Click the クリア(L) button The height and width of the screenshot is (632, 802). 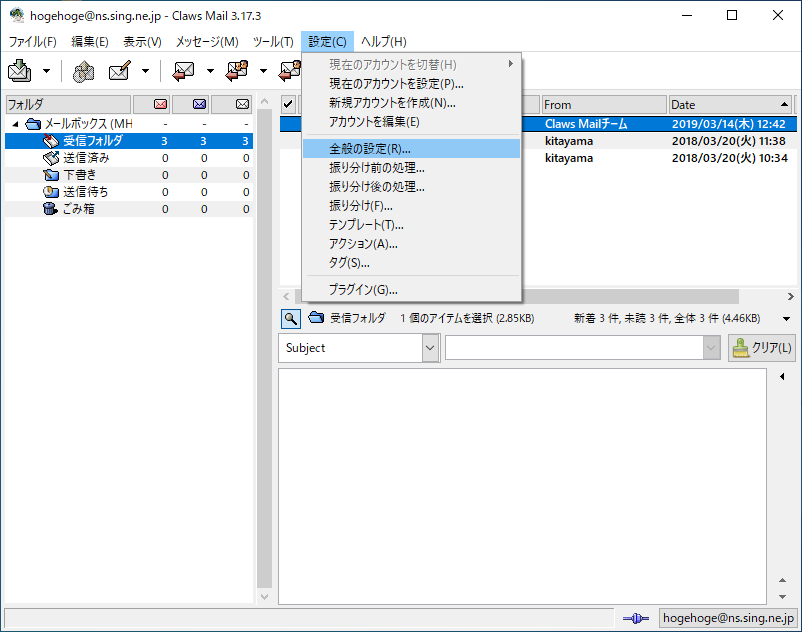pos(762,348)
